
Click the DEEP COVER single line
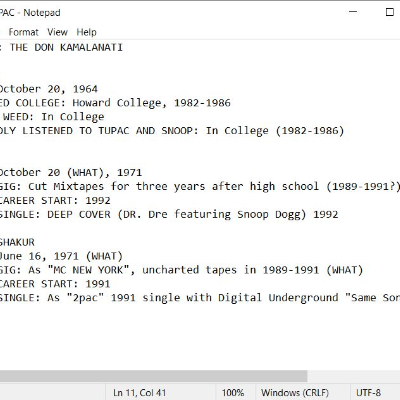(169, 214)
